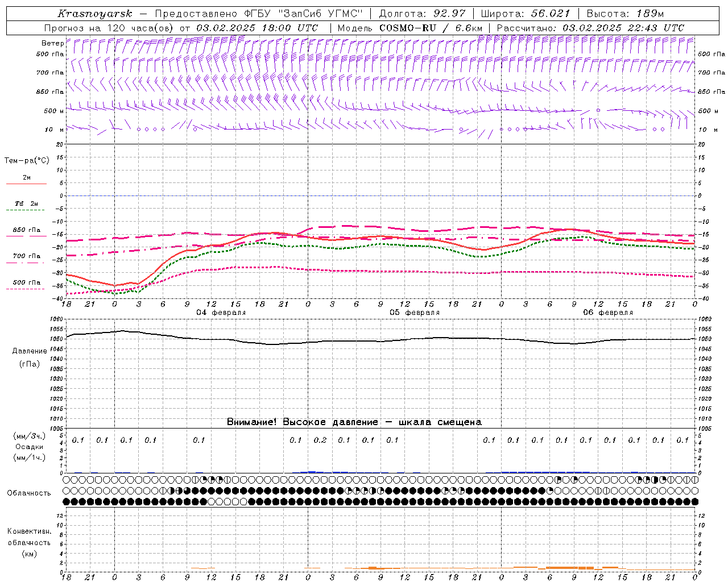Click the Облачность cloud cover row label

point(29,493)
